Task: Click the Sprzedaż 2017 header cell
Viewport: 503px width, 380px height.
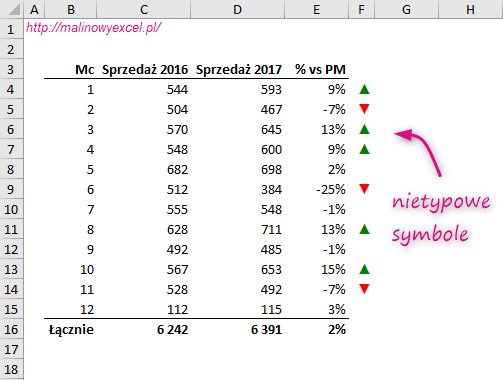Action: click(238, 69)
